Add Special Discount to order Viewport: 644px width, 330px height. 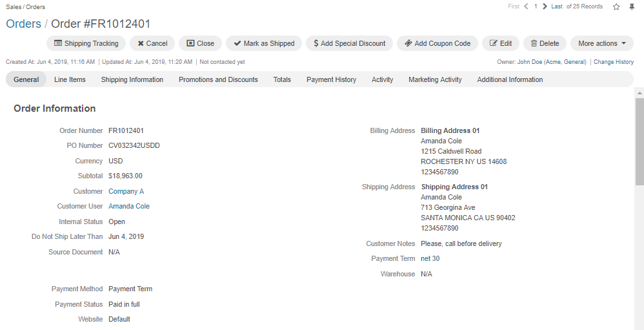coord(350,43)
